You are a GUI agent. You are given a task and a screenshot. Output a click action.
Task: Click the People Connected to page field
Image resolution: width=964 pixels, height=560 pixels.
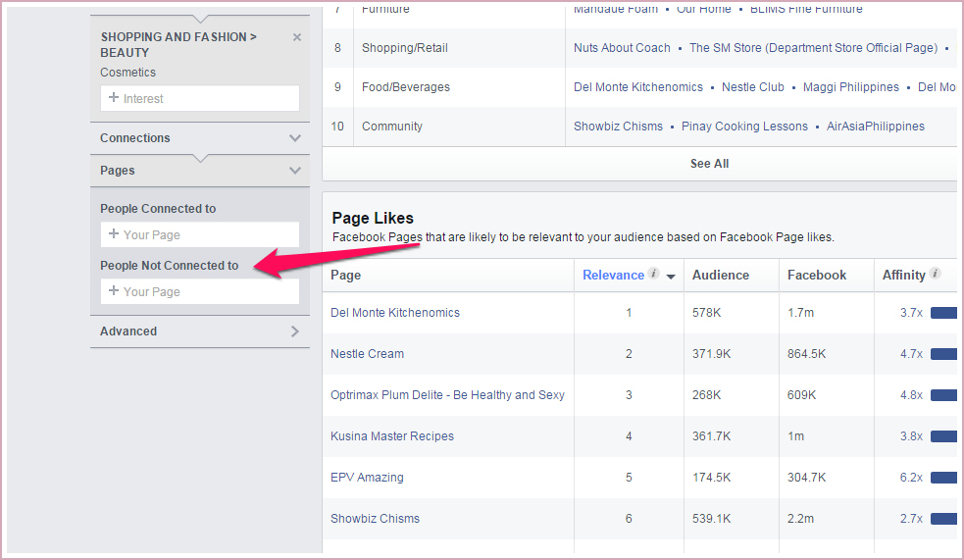[x=200, y=234]
